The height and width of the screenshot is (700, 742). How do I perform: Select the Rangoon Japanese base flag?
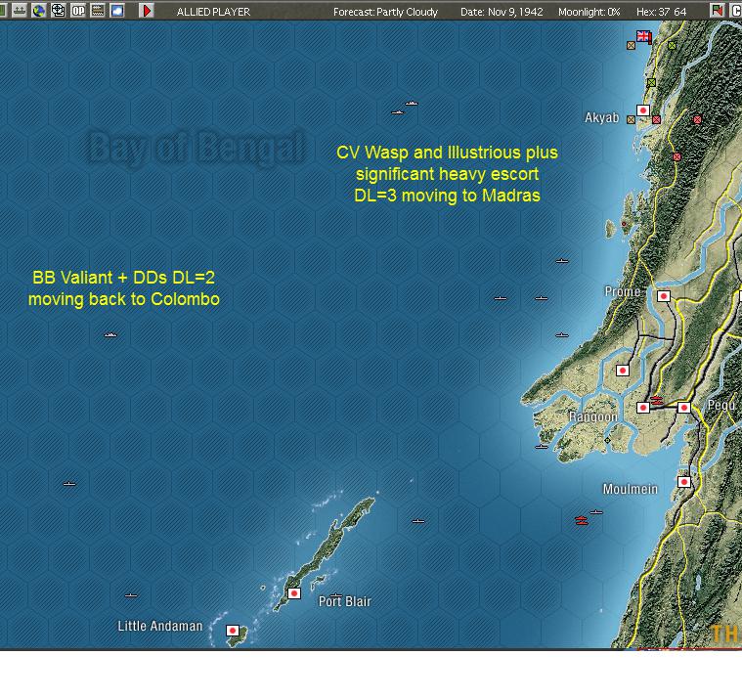point(643,408)
